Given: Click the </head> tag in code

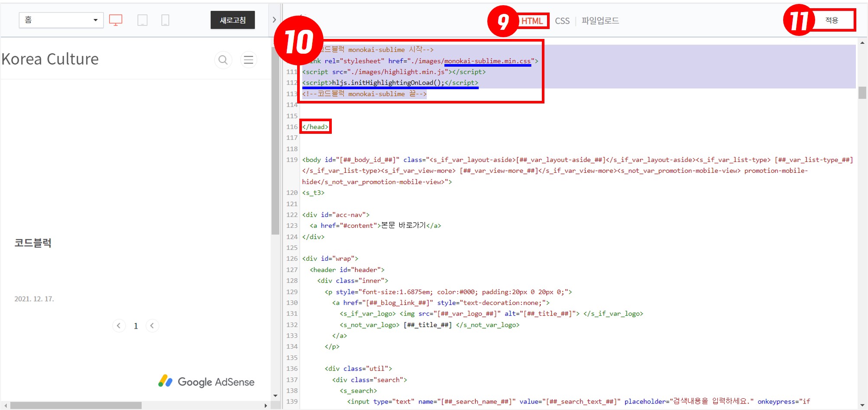Looking at the screenshot, I should tap(315, 126).
